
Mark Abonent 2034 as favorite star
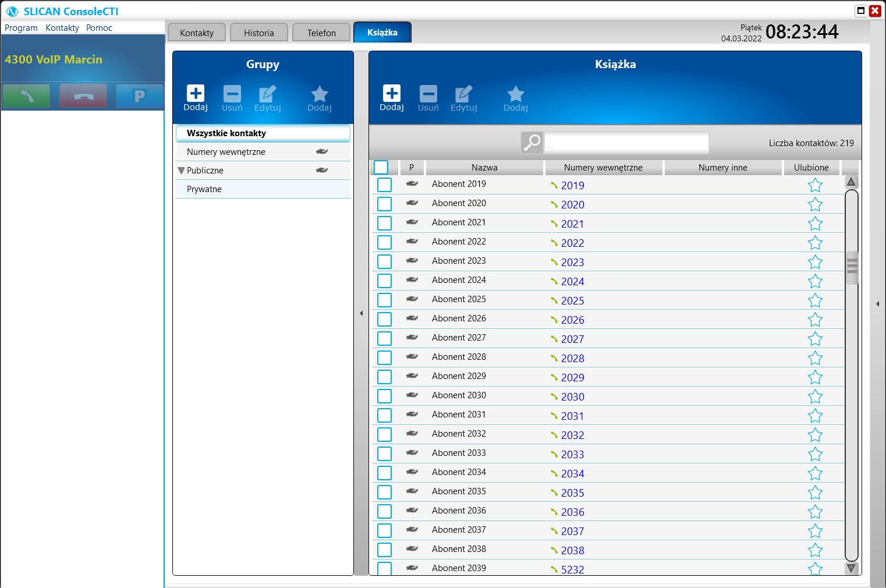tap(815, 473)
